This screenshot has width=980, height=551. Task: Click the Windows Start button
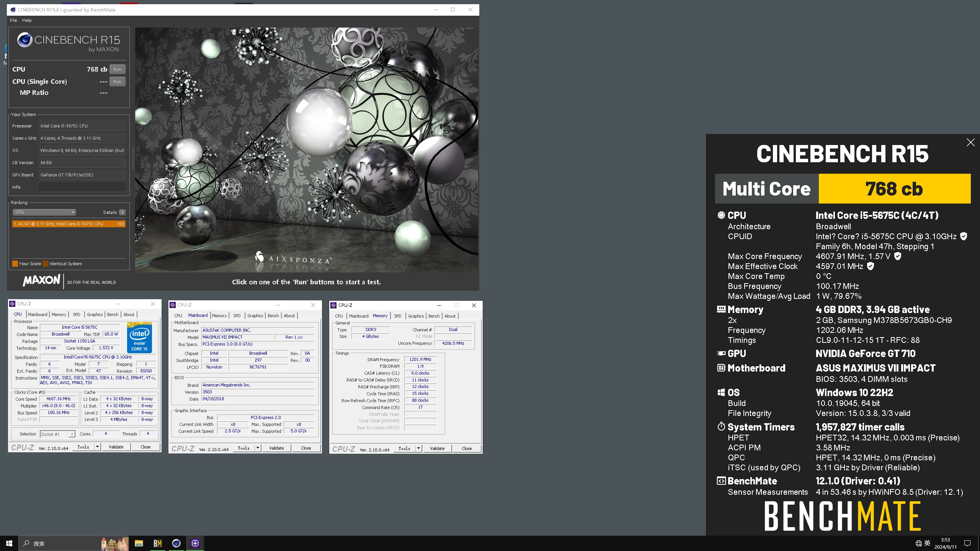[x=9, y=543]
